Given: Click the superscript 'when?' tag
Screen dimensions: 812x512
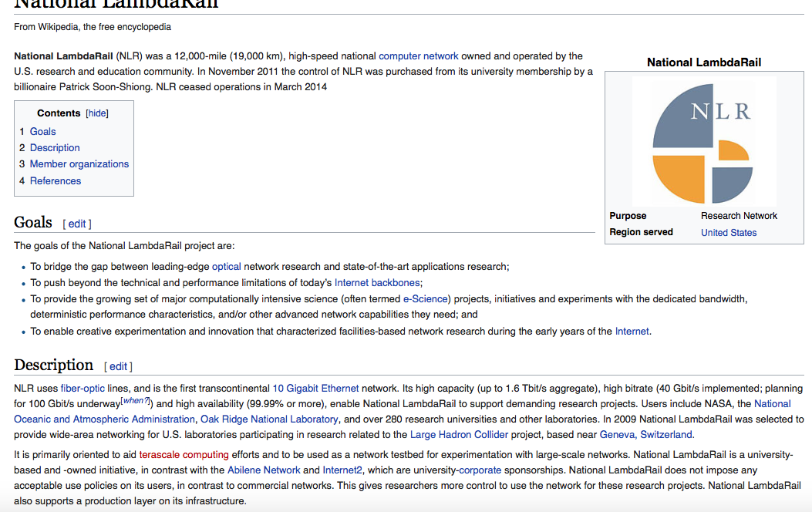Looking at the screenshot, I should [135, 401].
